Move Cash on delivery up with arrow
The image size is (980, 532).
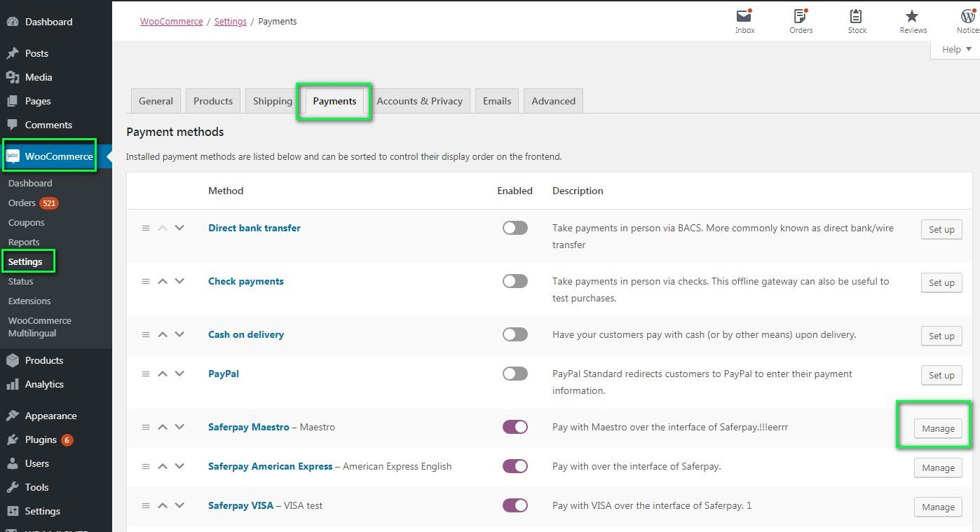pos(163,335)
